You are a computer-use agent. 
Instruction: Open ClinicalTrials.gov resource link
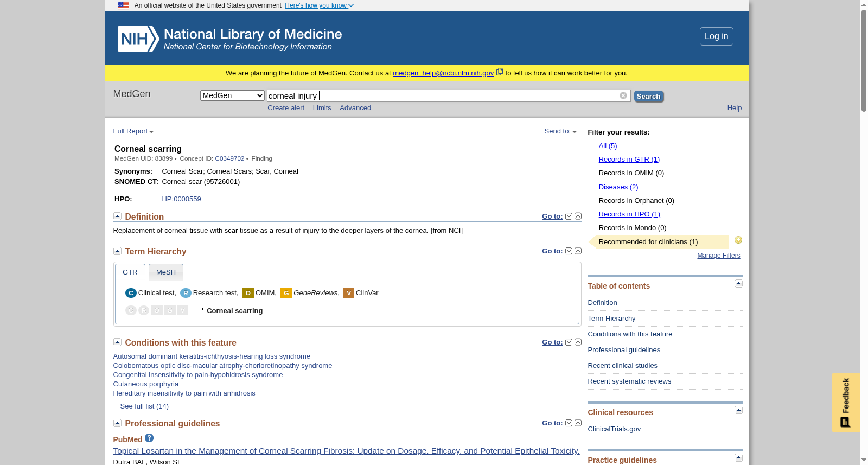click(614, 429)
